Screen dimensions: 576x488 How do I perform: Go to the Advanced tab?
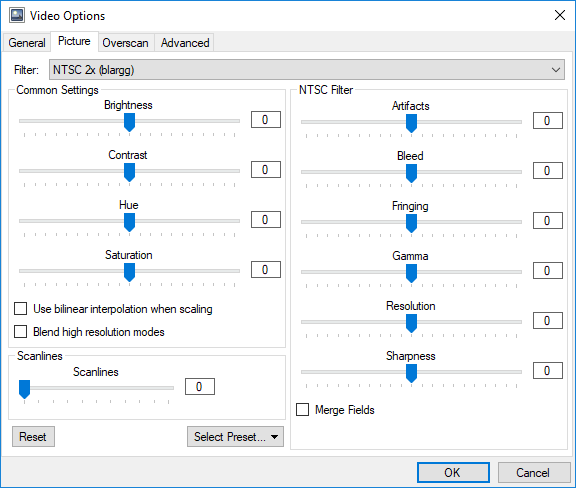tap(185, 43)
